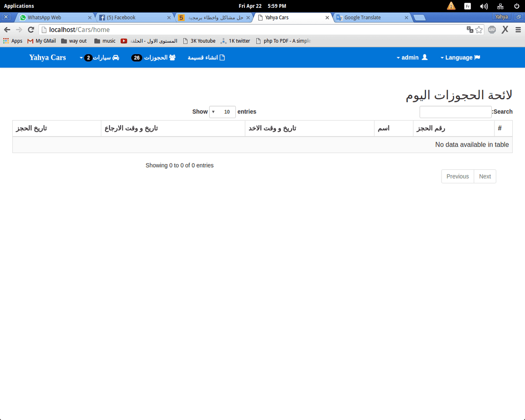525x420 pixels.
Task: Open the Apps bookmark shortcut
Action: point(13,41)
